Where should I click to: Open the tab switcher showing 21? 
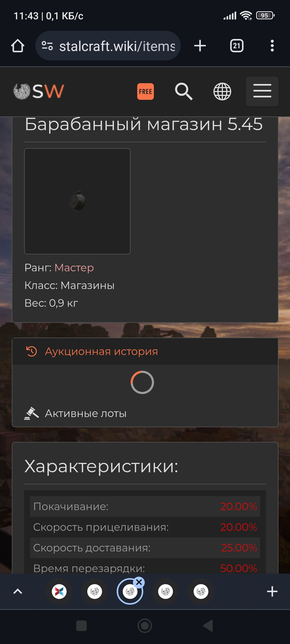pyautogui.click(x=237, y=46)
